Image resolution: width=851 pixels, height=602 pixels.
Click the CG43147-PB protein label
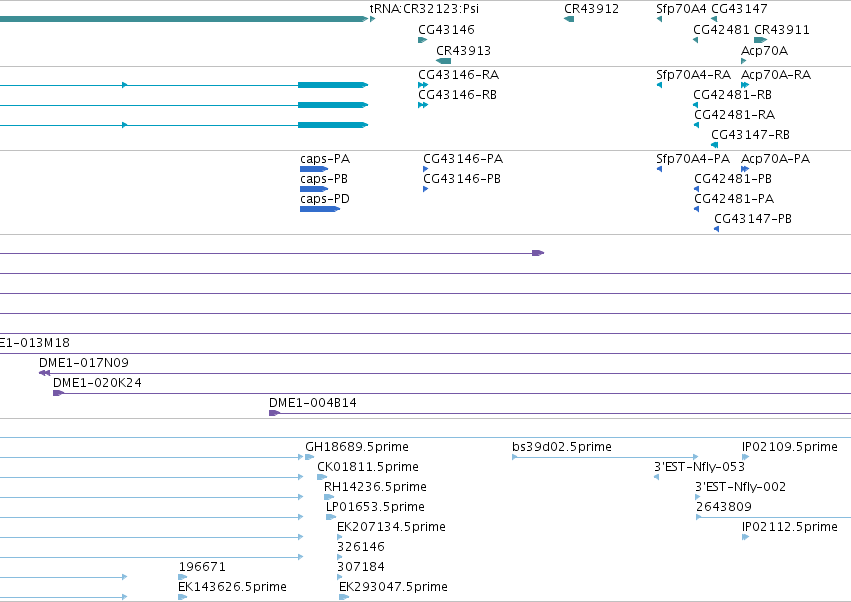[753, 219]
